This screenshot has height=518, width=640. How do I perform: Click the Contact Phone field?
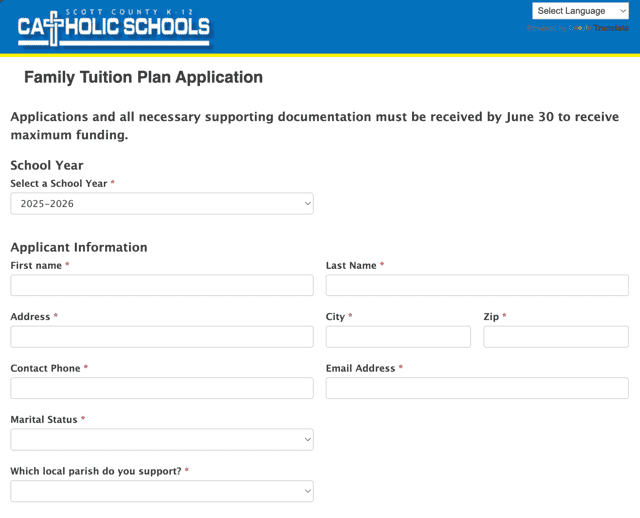[x=162, y=388]
